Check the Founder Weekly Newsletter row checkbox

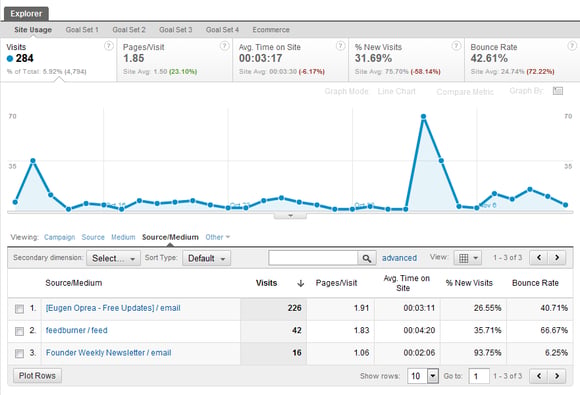[19, 354]
